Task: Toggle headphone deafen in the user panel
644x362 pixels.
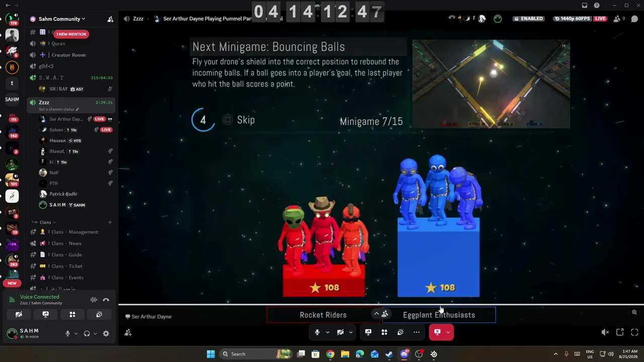Action: (x=87, y=333)
